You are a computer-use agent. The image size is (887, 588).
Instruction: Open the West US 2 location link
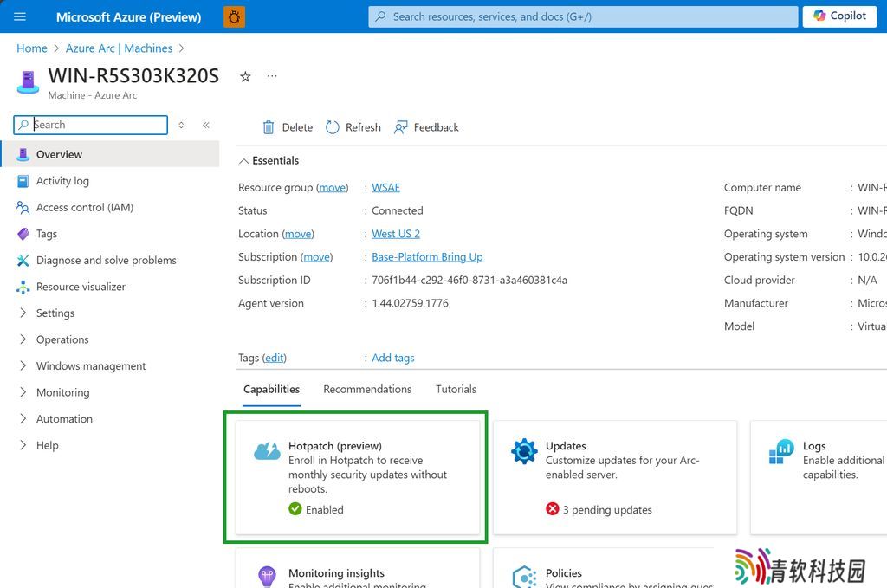tap(395, 234)
